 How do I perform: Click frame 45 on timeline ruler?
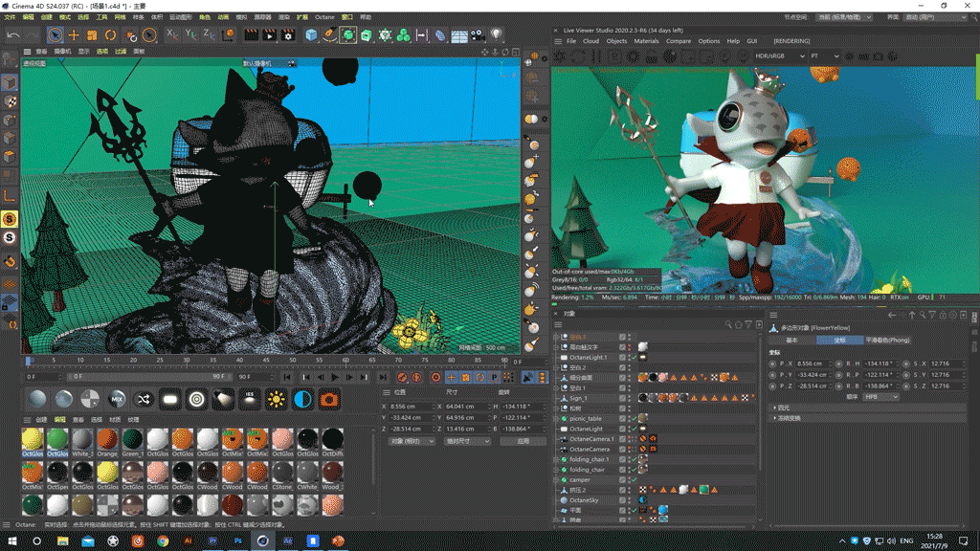pyautogui.click(x=266, y=361)
